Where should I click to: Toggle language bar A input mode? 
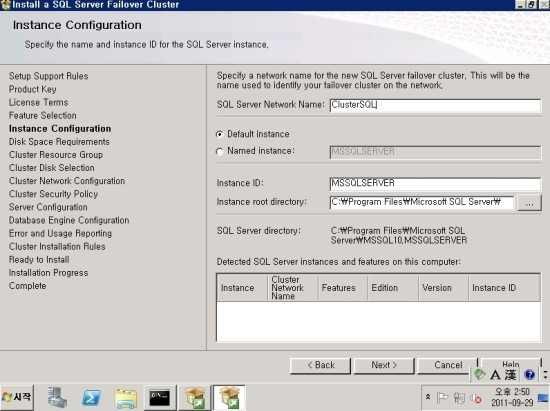495,375
